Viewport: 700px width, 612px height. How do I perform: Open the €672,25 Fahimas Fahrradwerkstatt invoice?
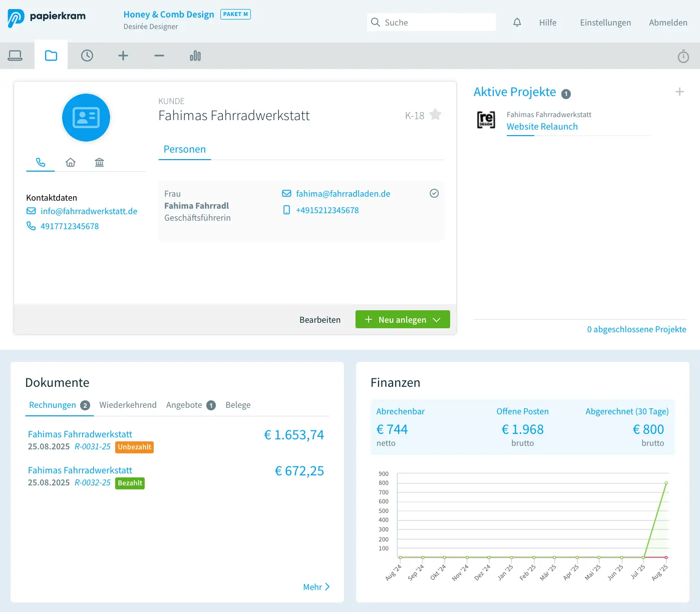(80, 470)
